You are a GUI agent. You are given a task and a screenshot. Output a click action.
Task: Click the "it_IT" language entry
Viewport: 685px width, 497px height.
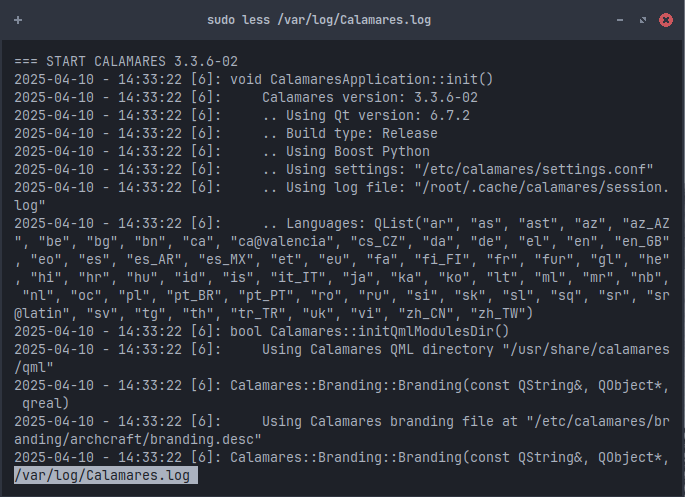(x=298, y=277)
